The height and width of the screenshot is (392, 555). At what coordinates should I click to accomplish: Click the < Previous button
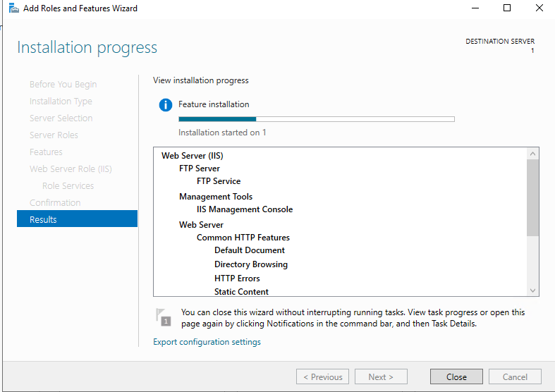click(322, 376)
